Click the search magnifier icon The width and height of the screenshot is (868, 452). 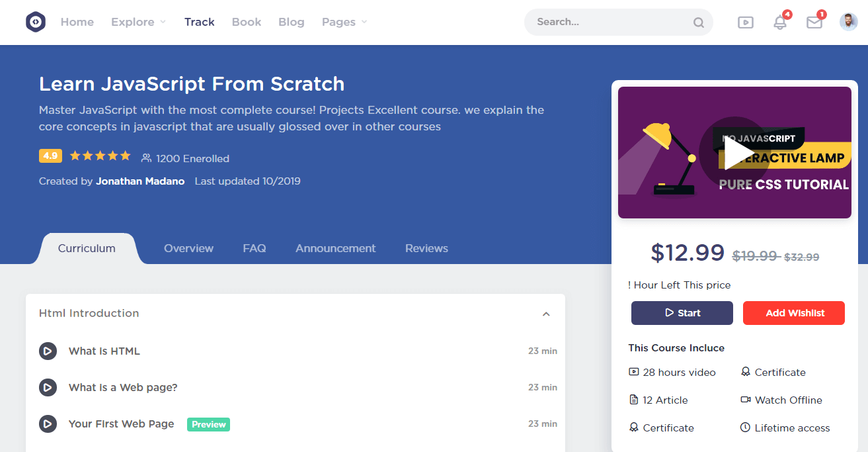[x=699, y=23]
